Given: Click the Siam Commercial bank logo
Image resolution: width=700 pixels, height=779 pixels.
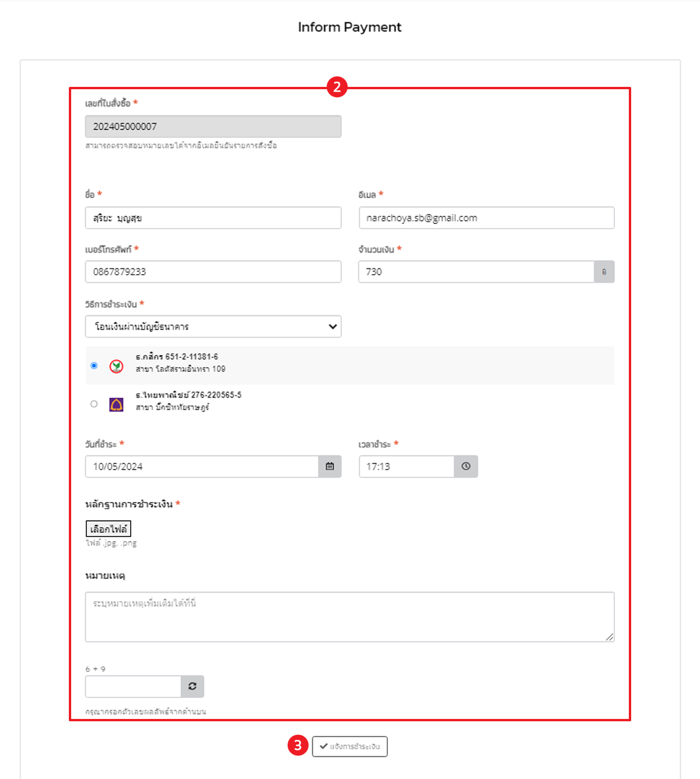Looking at the screenshot, I should pyautogui.click(x=117, y=404).
